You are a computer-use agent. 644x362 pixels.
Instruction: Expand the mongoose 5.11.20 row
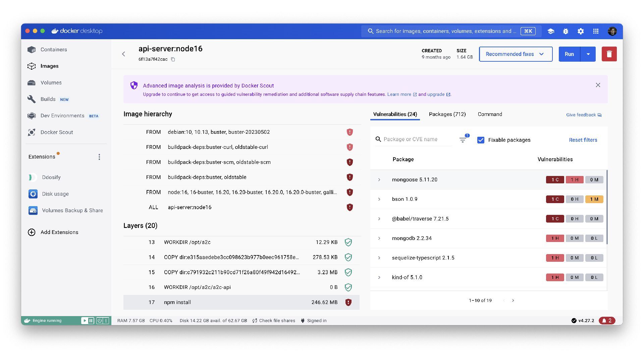379,180
